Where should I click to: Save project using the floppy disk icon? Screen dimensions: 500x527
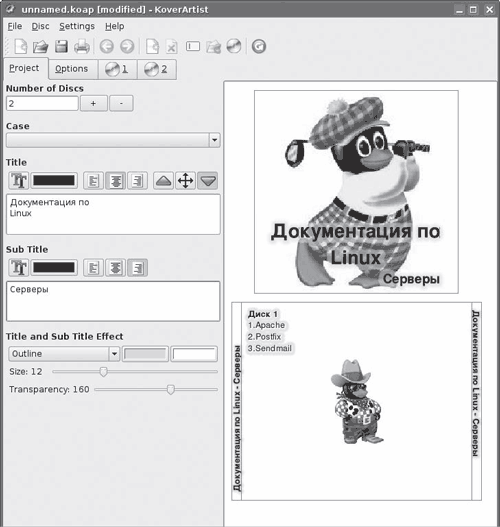coord(61,46)
